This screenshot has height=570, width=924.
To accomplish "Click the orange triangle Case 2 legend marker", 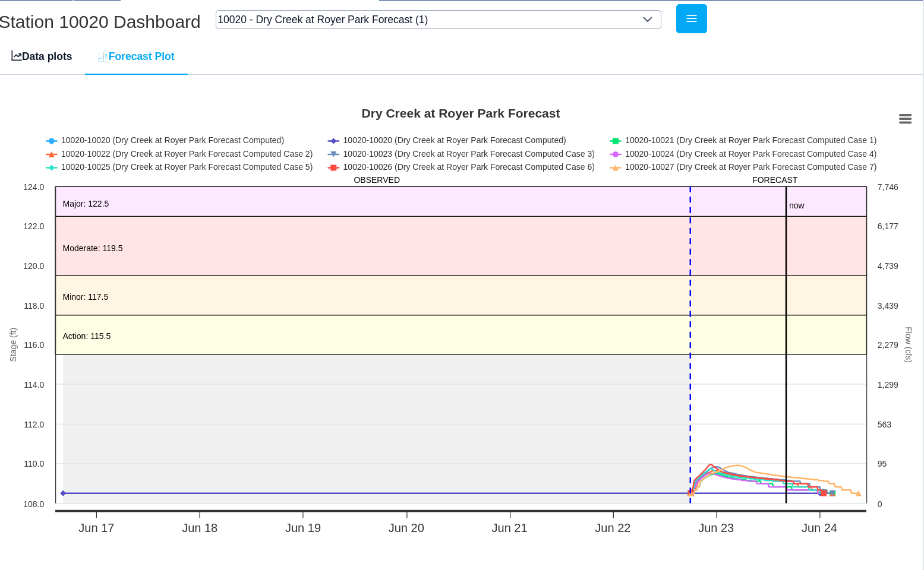I will [x=52, y=154].
